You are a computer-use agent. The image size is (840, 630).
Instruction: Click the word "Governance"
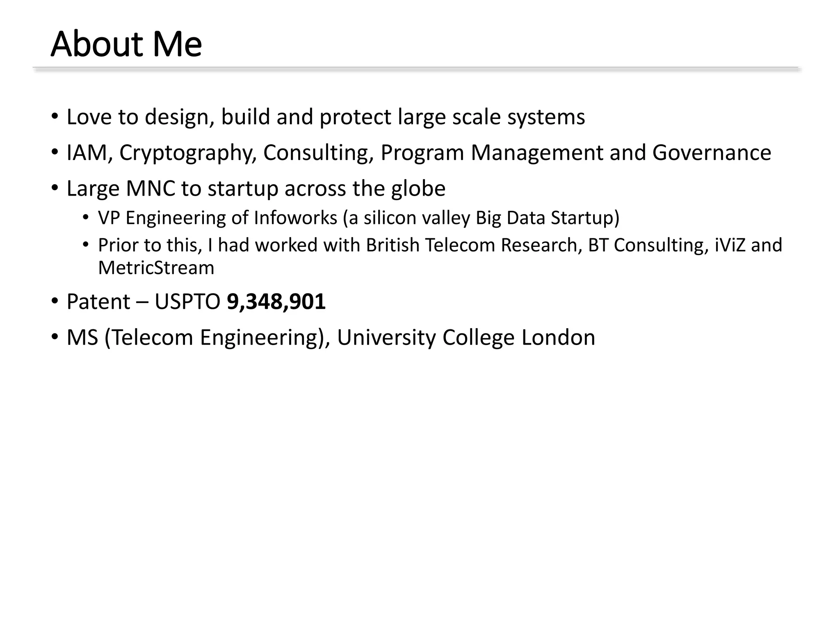[711, 153]
